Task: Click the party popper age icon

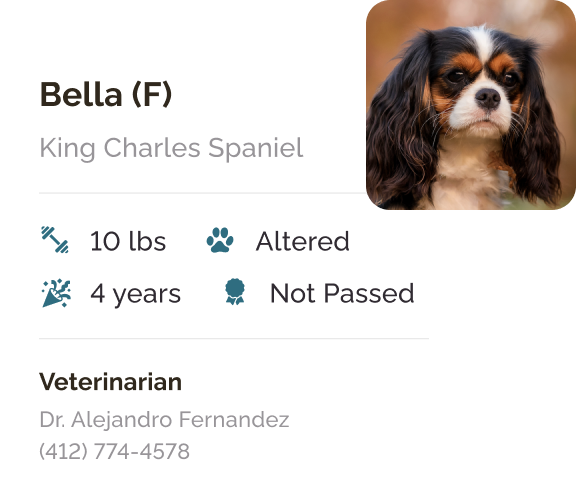Action: click(56, 293)
